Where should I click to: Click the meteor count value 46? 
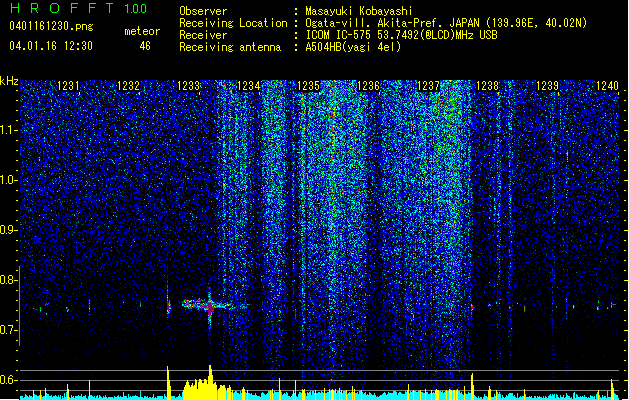(145, 46)
